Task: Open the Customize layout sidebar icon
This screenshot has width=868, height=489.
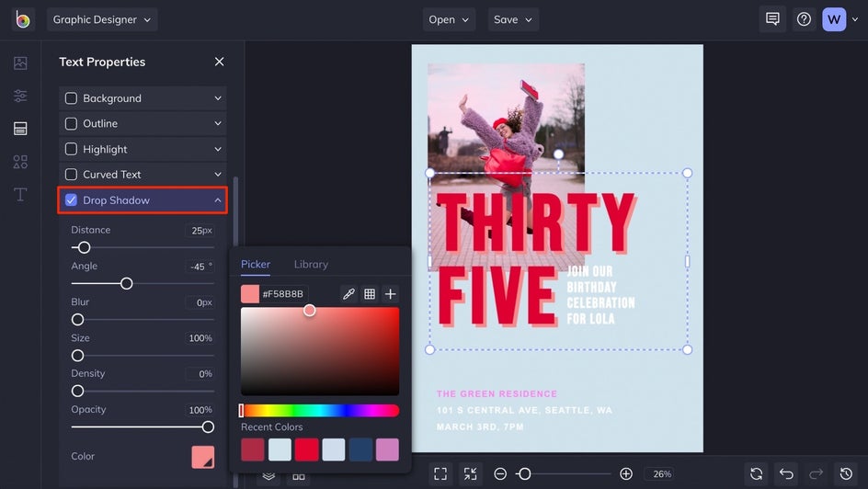Action: (20, 129)
